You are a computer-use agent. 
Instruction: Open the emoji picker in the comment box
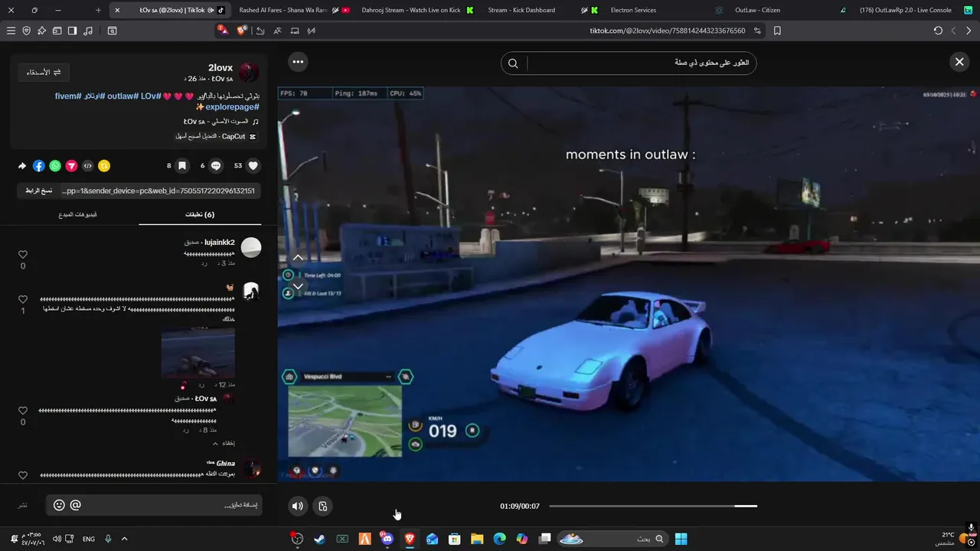pyautogui.click(x=59, y=505)
